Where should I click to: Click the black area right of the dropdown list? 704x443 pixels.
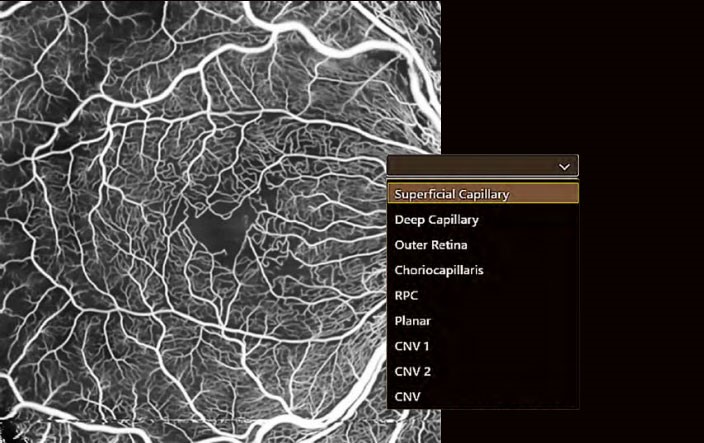tap(640, 290)
